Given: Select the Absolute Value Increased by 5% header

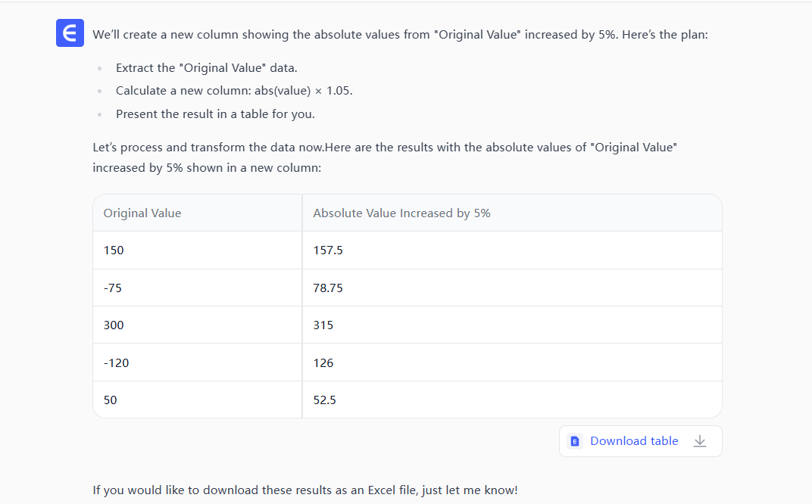Looking at the screenshot, I should [x=401, y=213].
